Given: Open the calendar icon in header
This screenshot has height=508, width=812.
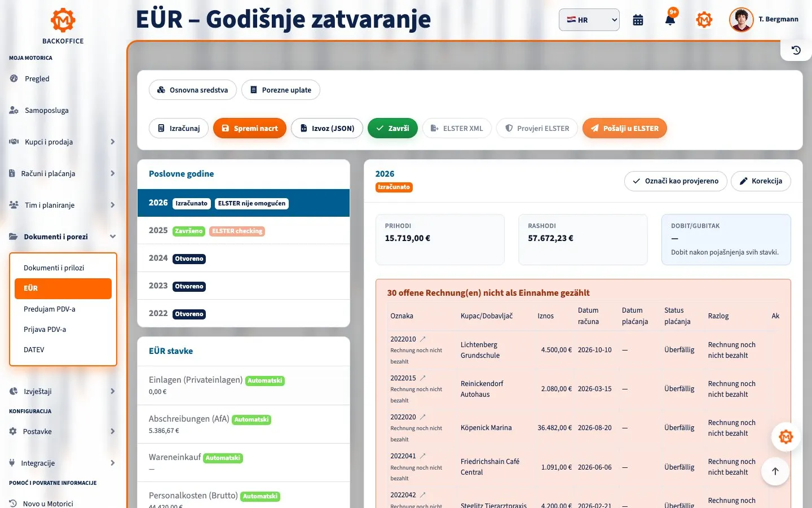Looking at the screenshot, I should [638, 20].
